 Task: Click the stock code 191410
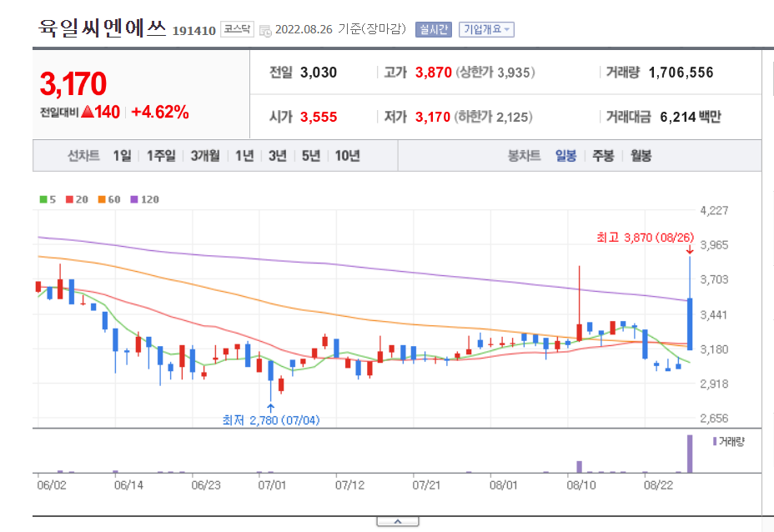194,31
